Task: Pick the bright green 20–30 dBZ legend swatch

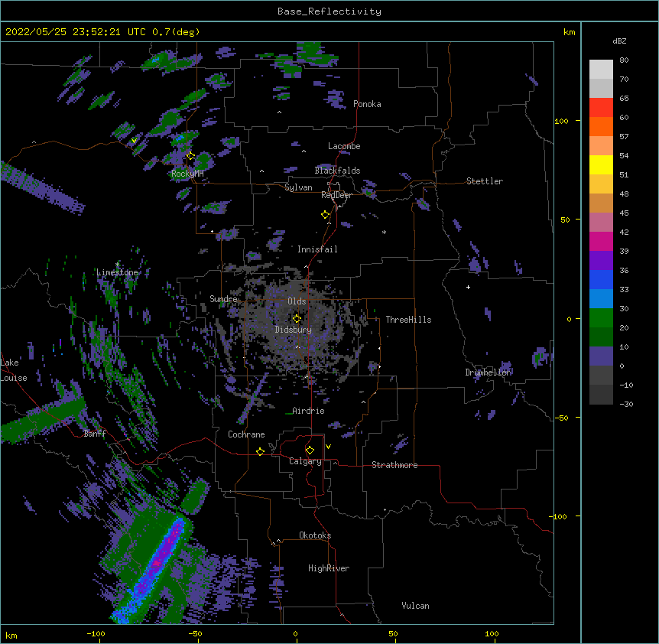Action: [601, 318]
